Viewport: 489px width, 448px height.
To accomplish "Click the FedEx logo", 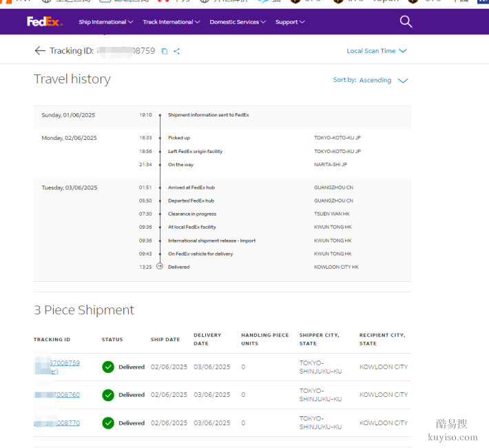I will coord(45,21).
